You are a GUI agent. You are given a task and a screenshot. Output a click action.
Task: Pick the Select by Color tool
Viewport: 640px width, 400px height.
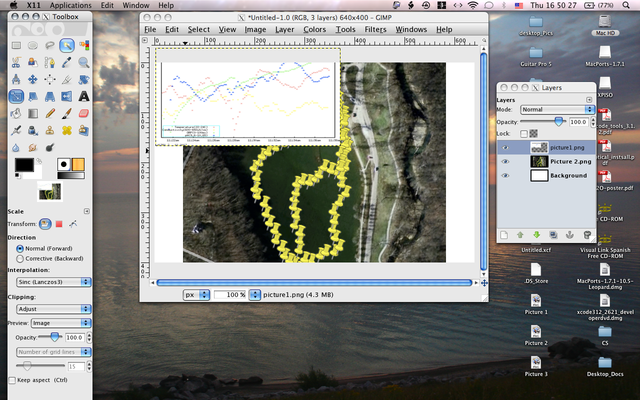84,45
